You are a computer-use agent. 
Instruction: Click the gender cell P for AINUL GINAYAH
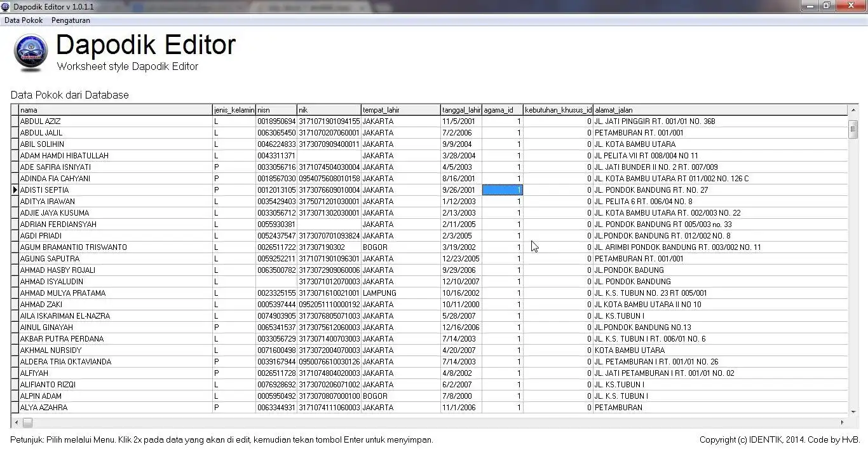pyautogui.click(x=234, y=328)
